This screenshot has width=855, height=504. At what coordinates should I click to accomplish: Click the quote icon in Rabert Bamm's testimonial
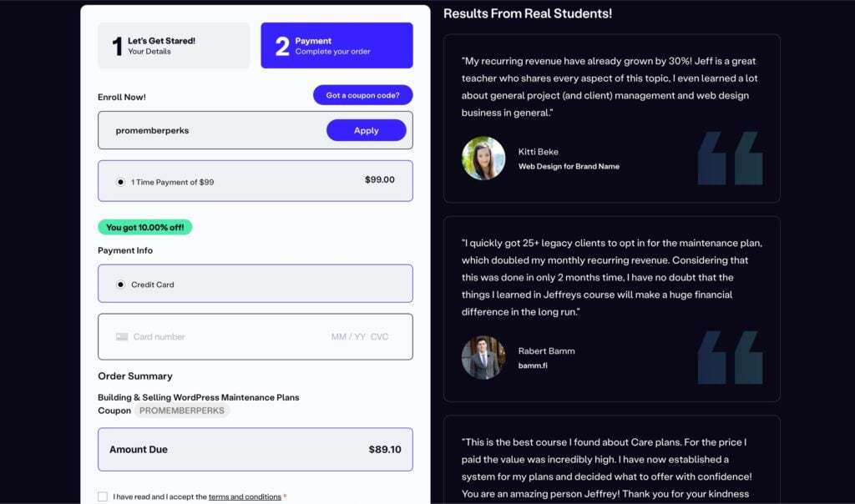[x=730, y=357]
